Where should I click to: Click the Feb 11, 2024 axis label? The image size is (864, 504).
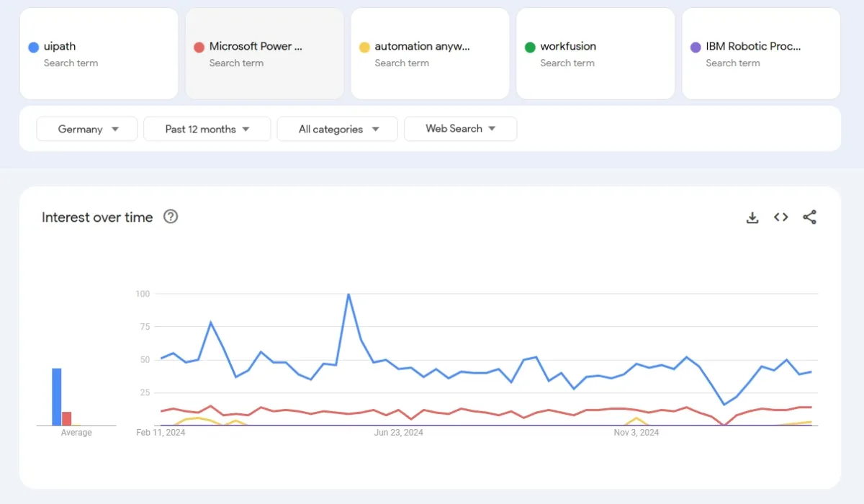pos(161,433)
